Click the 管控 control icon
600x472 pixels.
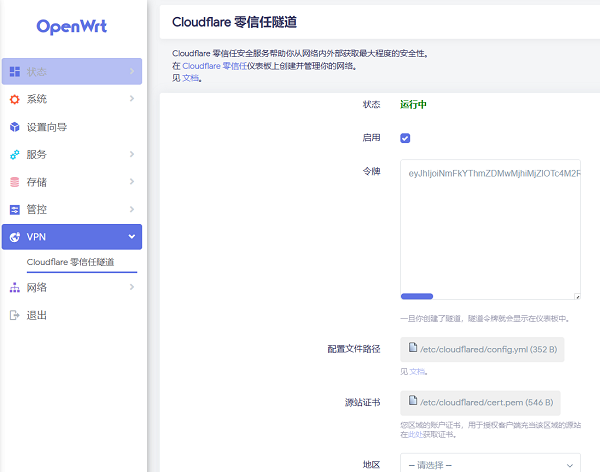click(x=14, y=210)
